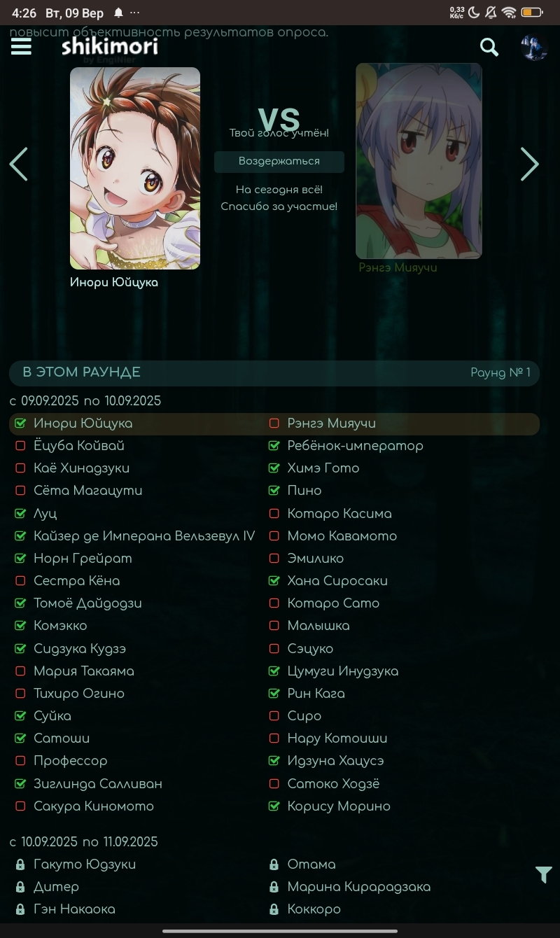Go to next matchup arrow
Image resolution: width=560 pixels, height=938 pixels.
click(x=530, y=164)
